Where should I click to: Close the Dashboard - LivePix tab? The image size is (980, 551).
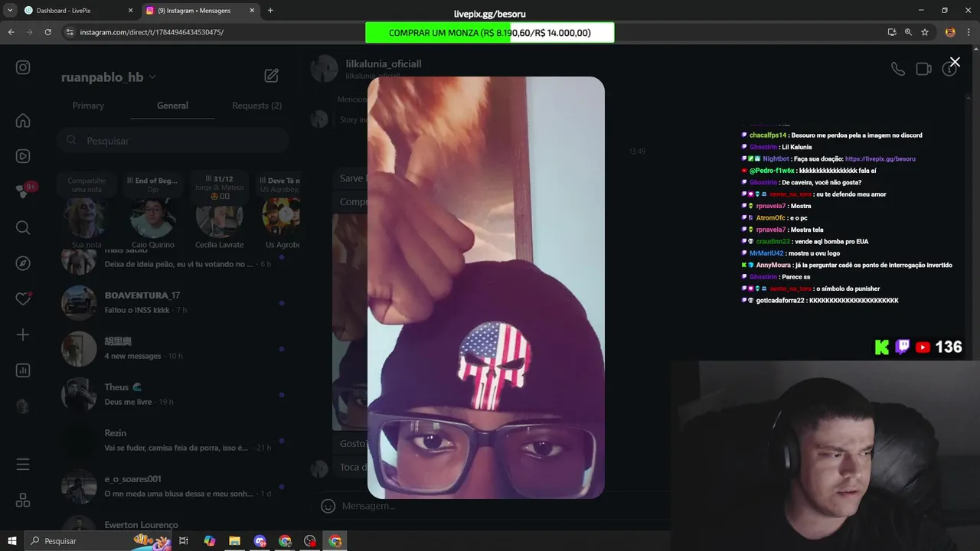coord(130,11)
